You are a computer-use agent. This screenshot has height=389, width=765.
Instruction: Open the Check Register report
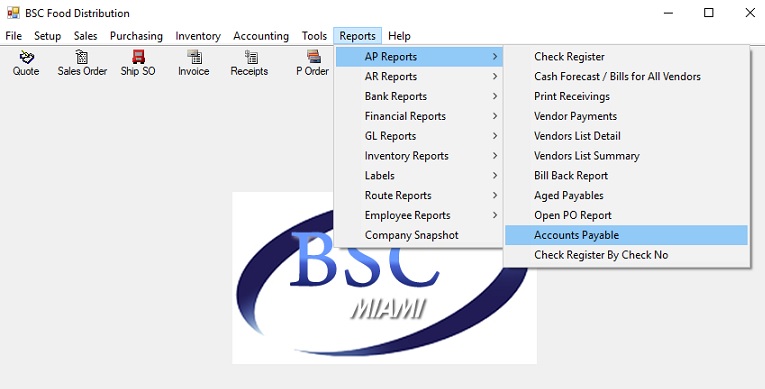[626, 57]
